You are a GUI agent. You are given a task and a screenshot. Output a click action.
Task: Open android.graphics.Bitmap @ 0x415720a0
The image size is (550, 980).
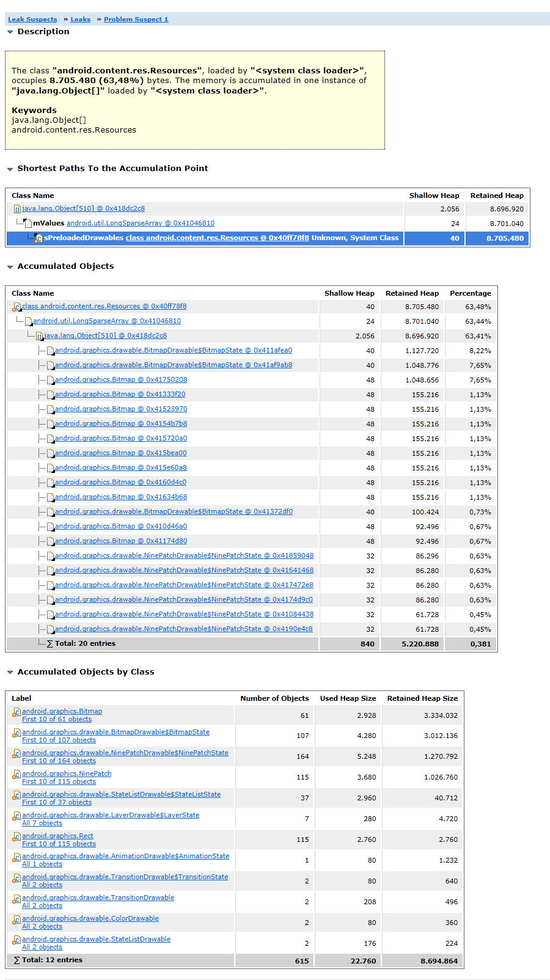[121, 438]
